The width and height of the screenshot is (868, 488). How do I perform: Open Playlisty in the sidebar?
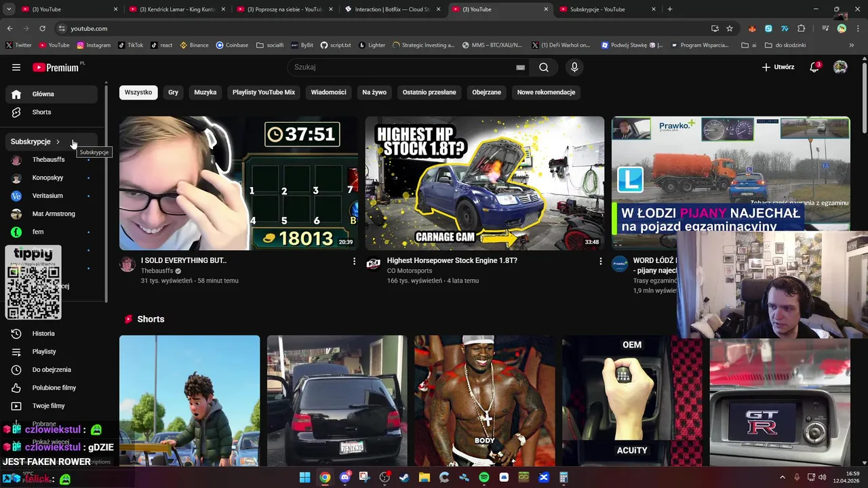(x=51, y=352)
